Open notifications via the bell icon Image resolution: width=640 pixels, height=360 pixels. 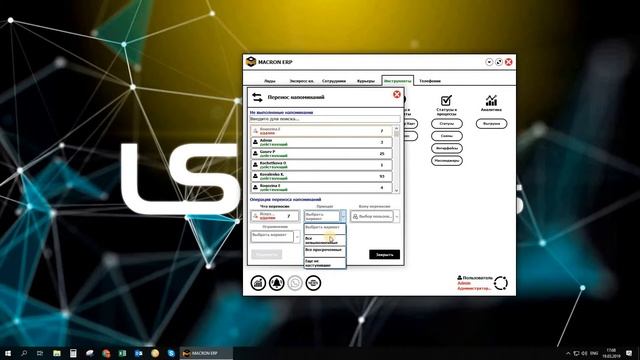[x=277, y=283]
